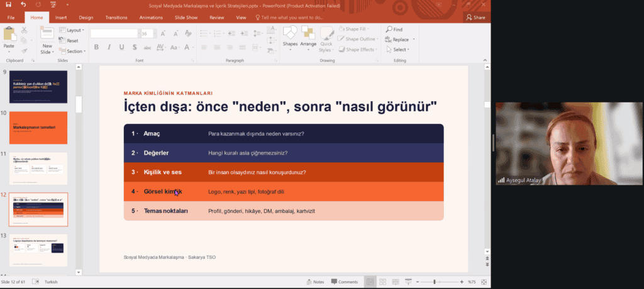Open Character Spacing dropdown

[x=160, y=47]
